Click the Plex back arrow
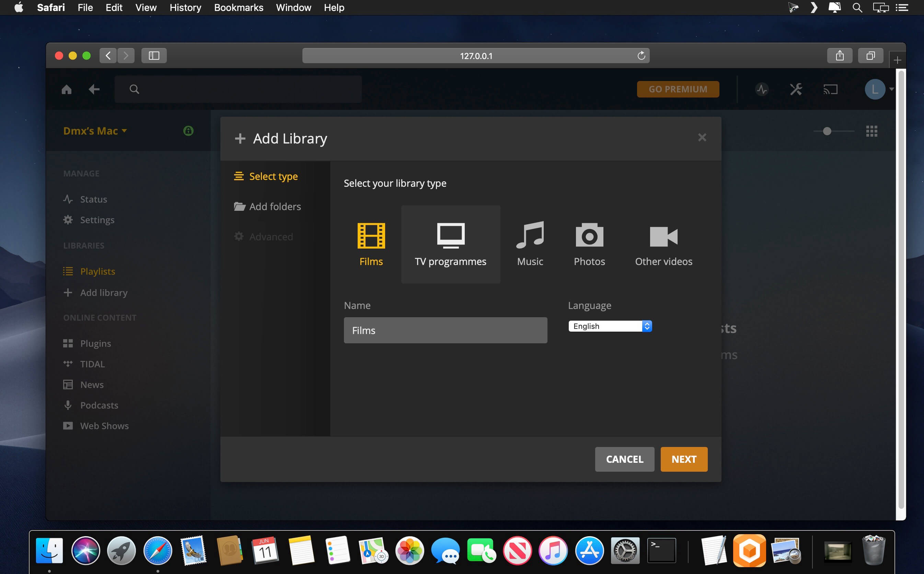Image resolution: width=924 pixels, height=574 pixels. point(94,89)
